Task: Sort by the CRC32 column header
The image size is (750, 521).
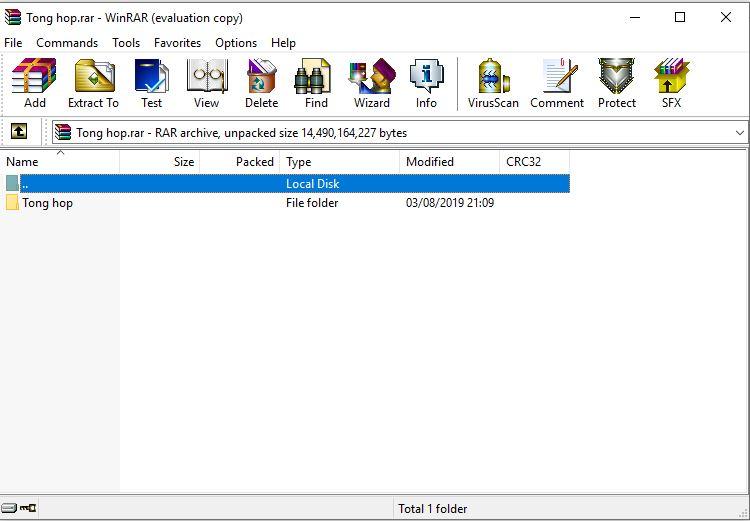Action: (x=535, y=162)
